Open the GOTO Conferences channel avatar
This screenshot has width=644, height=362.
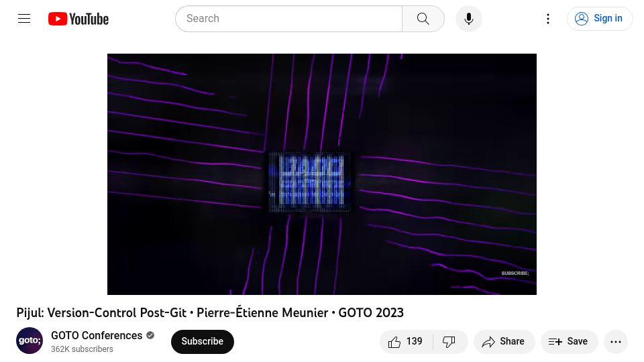(30, 341)
